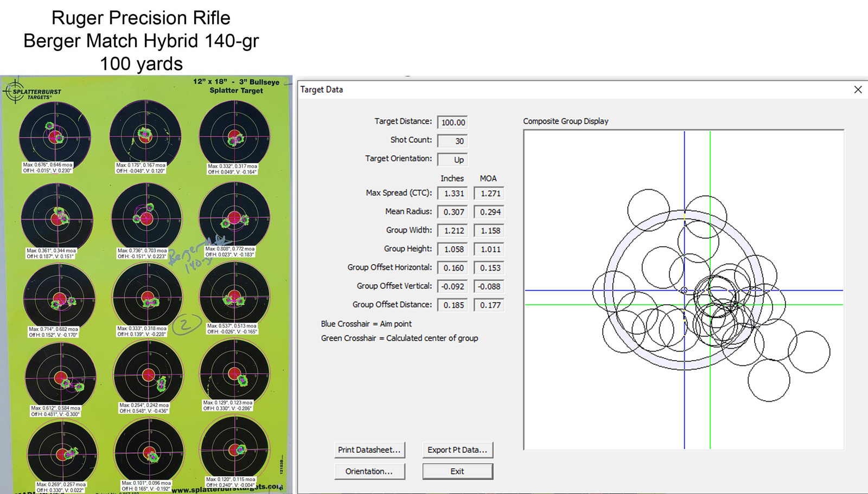The width and height of the screenshot is (868, 494).
Task: Click the bullseye labeled Max 0.269"
Action: click(x=62, y=454)
